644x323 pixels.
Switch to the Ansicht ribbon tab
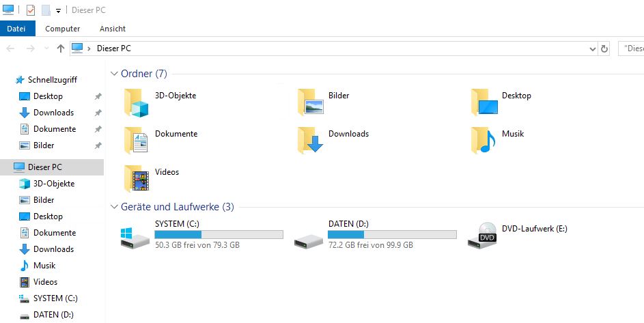113,29
